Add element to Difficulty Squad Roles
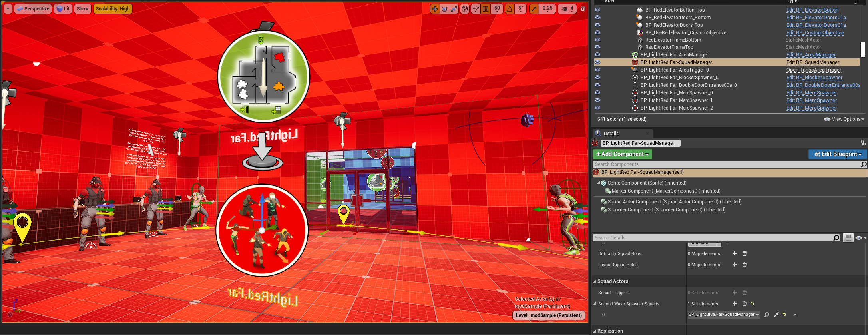Image resolution: width=868 pixels, height=335 pixels. click(x=735, y=253)
